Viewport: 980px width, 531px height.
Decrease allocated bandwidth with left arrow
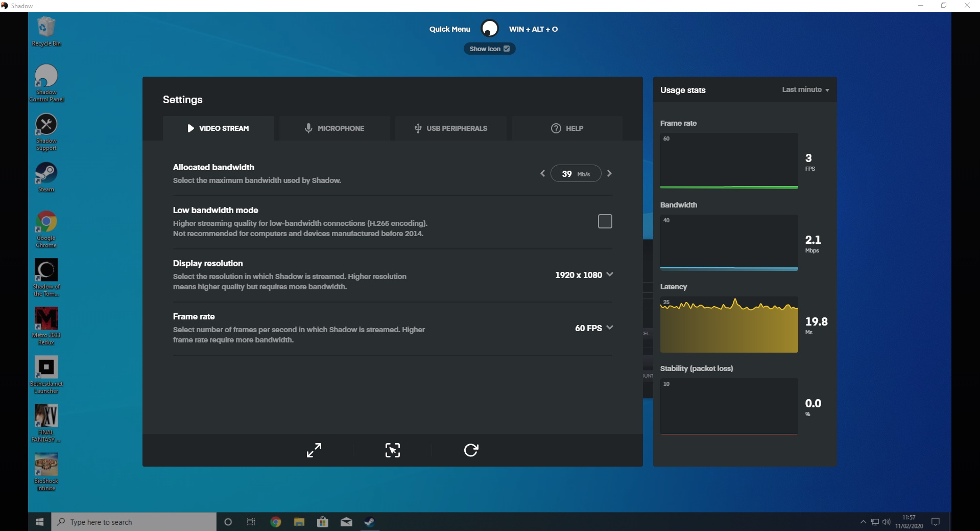tap(542, 174)
